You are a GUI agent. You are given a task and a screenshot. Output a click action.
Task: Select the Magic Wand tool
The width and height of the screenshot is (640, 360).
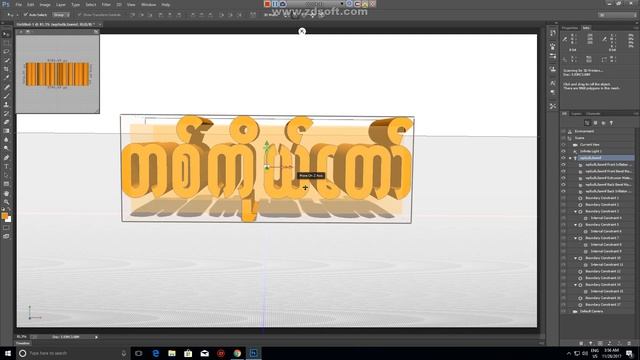pyautogui.click(x=6, y=60)
